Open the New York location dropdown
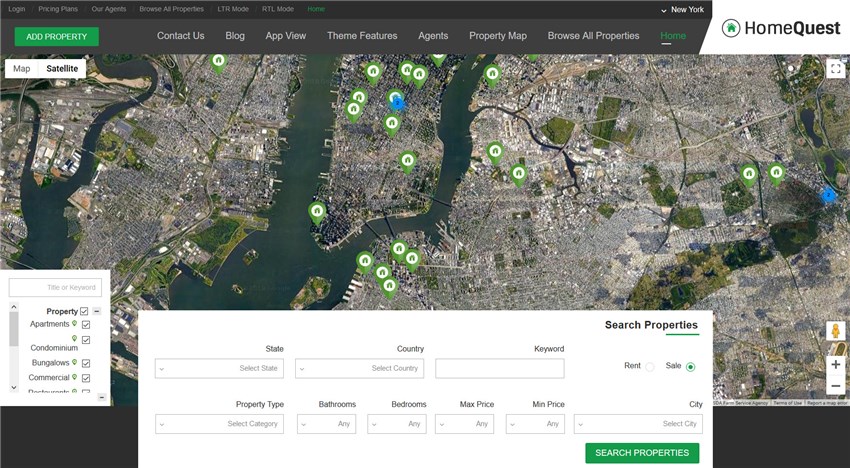 tap(682, 10)
